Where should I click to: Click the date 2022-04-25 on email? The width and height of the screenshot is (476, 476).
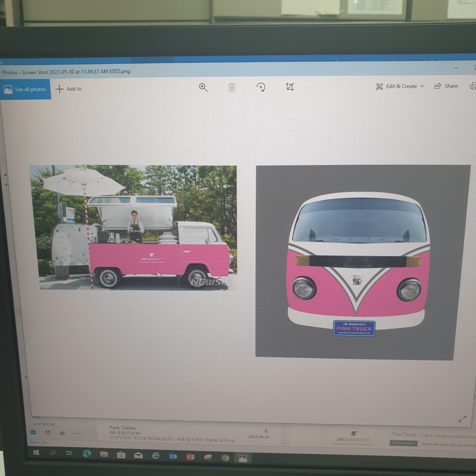coord(259,437)
